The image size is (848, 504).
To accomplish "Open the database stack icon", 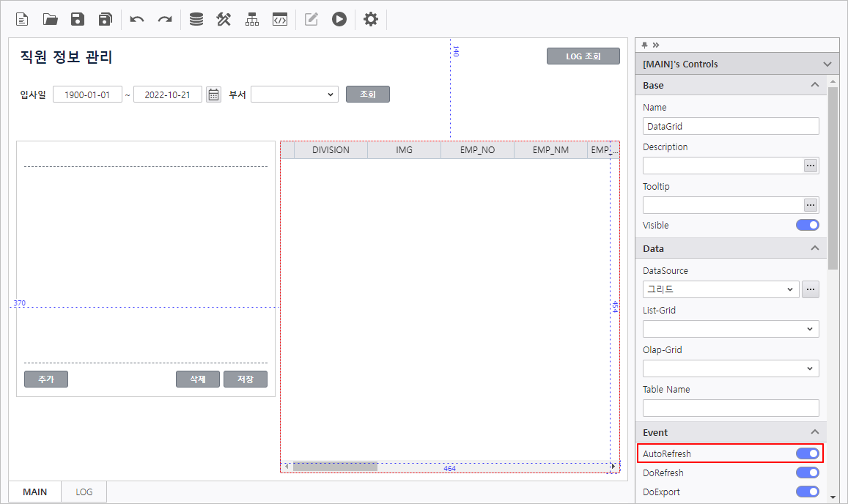I will coord(196,19).
